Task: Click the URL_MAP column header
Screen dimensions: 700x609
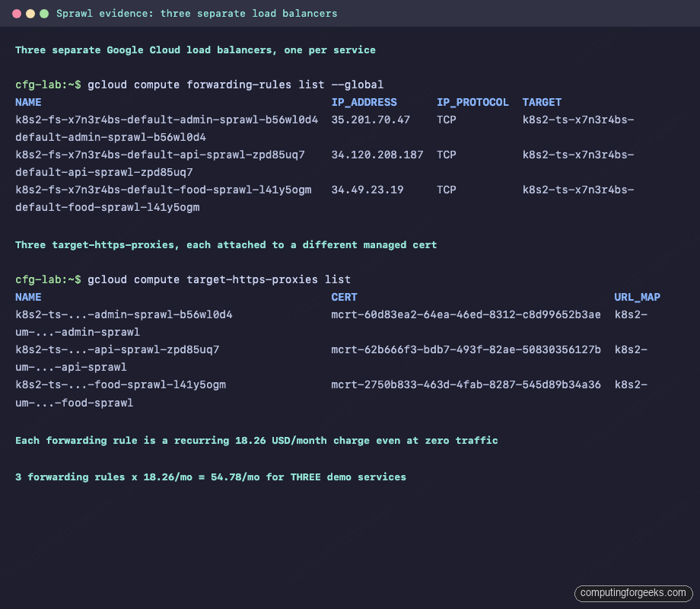Action: point(637,297)
